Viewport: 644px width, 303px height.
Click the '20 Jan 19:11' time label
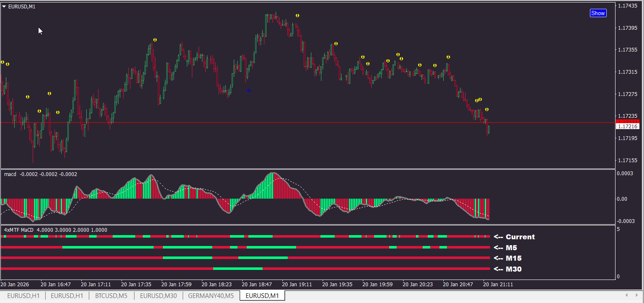click(x=297, y=284)
